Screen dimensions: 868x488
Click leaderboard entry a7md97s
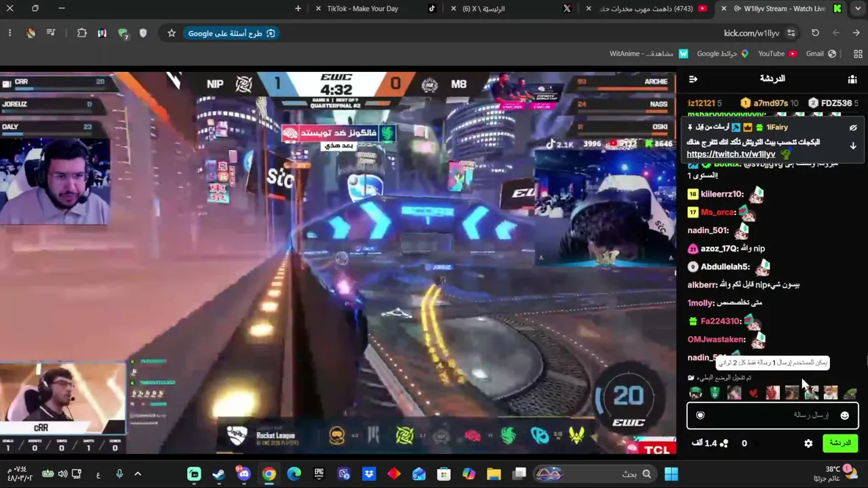click(x=770, y=103)
